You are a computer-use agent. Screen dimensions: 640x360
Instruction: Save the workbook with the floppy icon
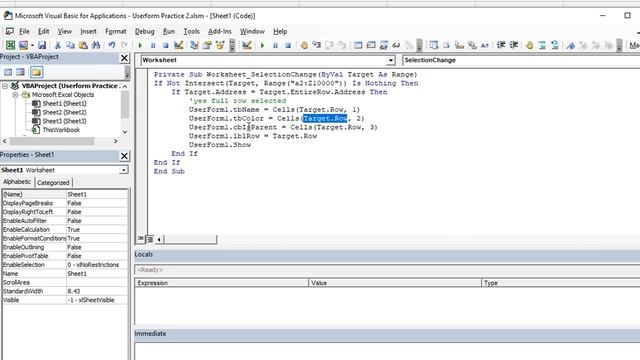coord(42,45)
